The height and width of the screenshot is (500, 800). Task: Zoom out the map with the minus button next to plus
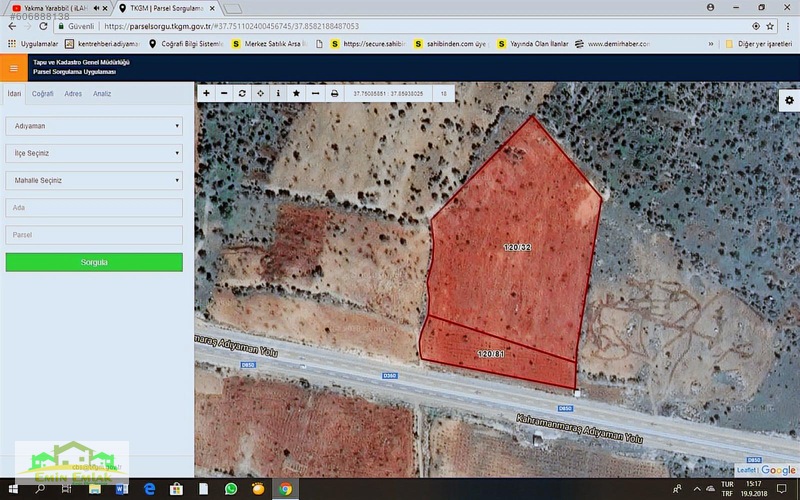[x=224, y=93]
